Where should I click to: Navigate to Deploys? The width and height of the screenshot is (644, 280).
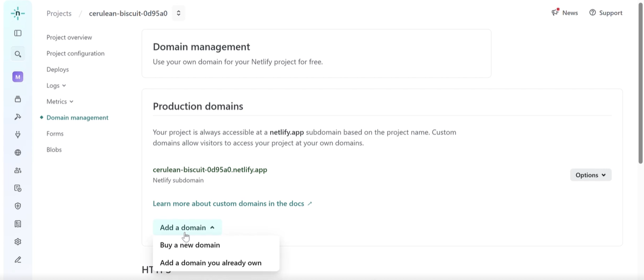(58, 69)
